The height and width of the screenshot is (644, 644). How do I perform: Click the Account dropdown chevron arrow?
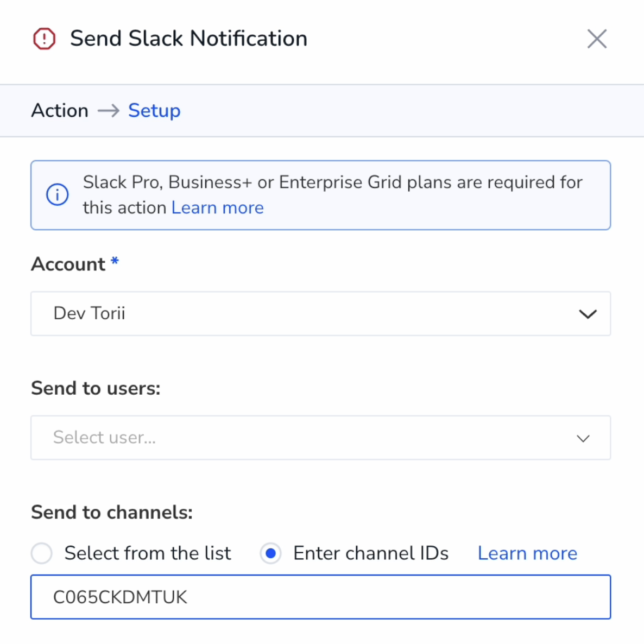588,314
